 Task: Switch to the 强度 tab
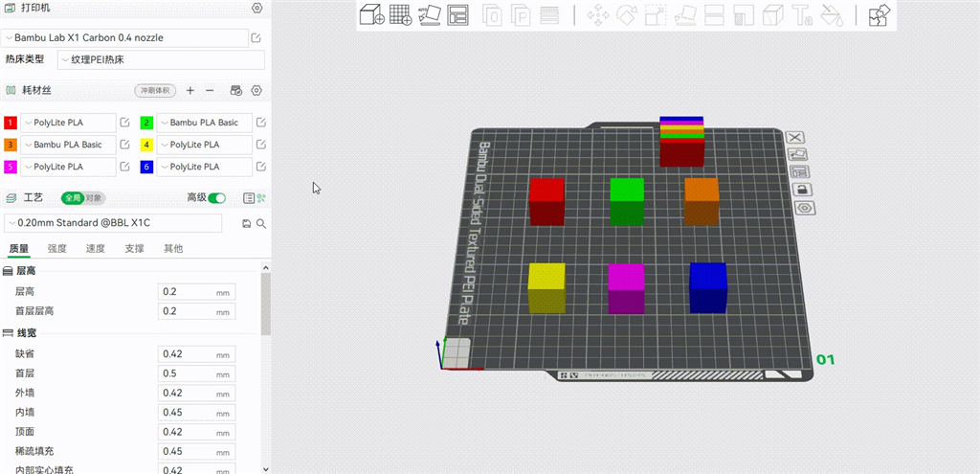click(x=57, y=248)
